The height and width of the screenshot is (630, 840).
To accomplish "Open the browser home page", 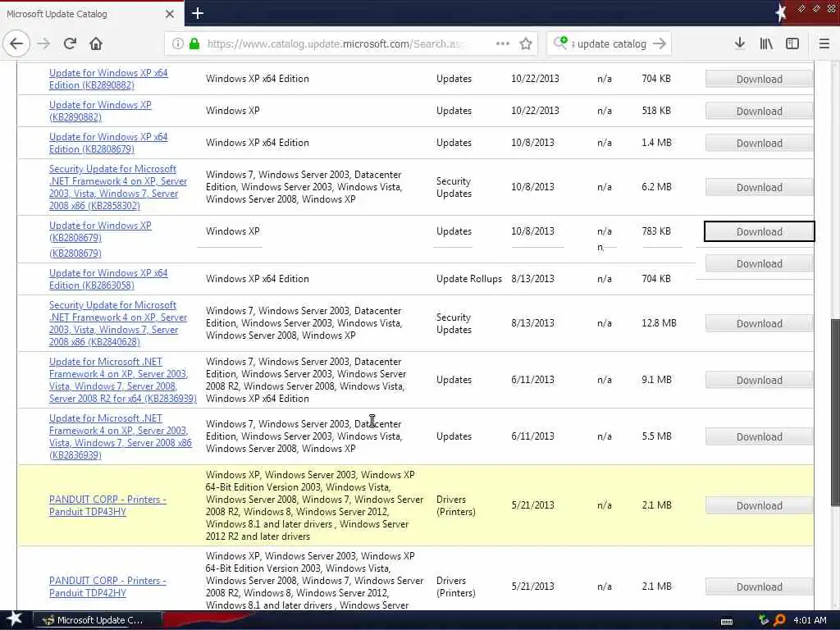I will [x=96, y=44].
